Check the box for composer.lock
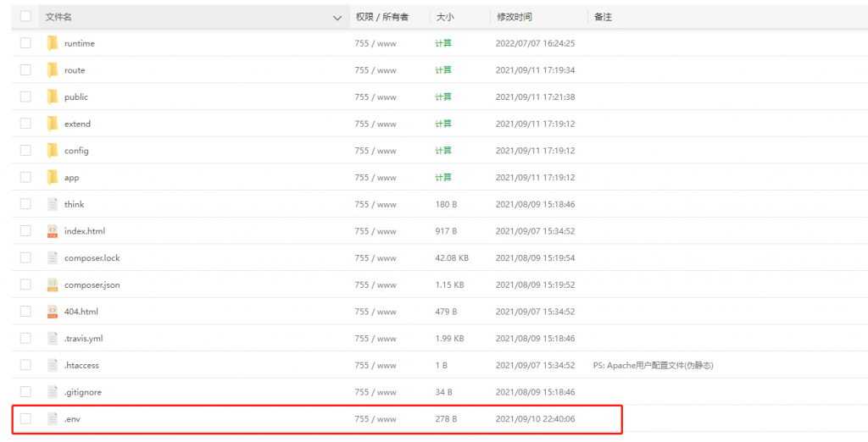 tap(25, 257)
